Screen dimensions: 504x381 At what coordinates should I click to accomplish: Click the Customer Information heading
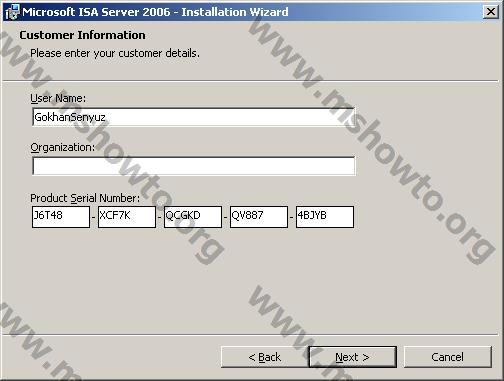tap(82, 35)
